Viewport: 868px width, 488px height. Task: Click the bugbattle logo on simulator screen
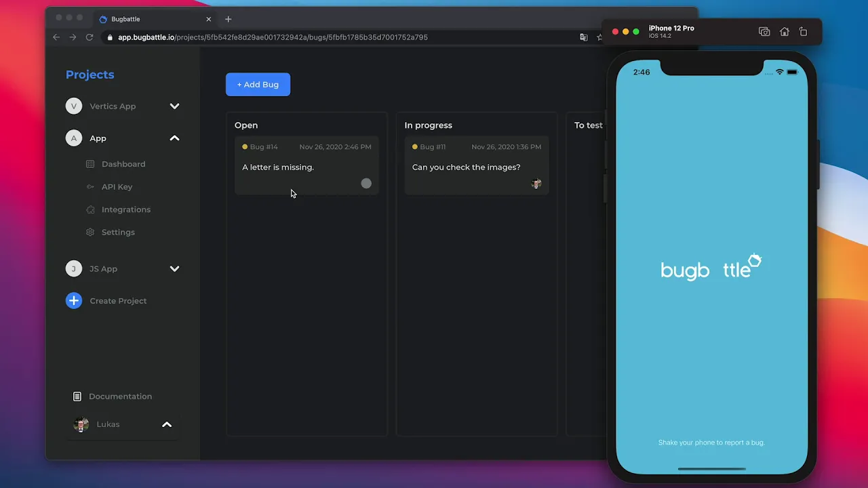[711, 267]
